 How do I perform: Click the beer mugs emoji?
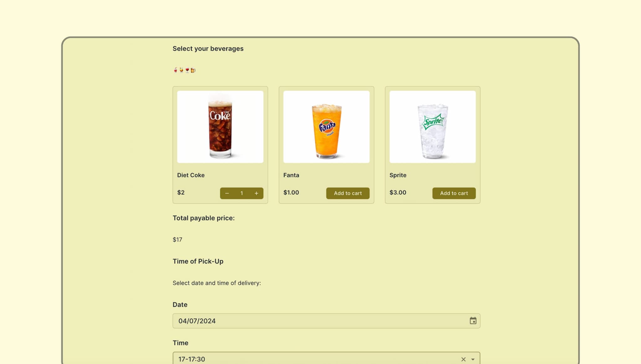[x=193, y=70]
